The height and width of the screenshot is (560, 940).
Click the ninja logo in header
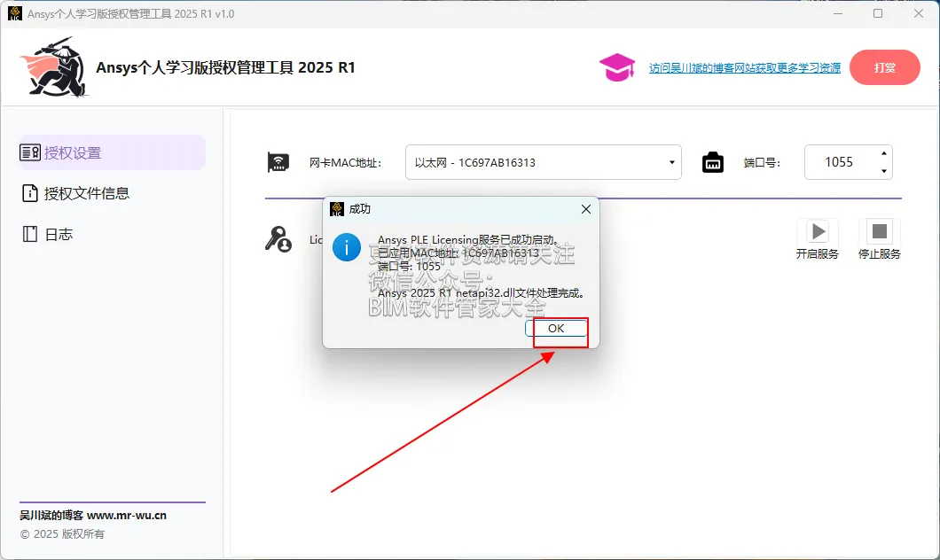tap(55, 67)
